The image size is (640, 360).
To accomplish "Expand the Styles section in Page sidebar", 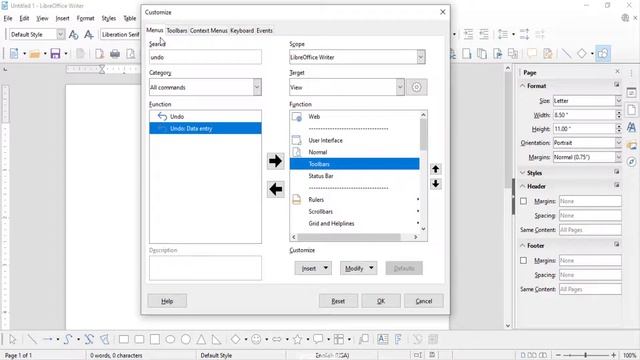I will point(522,173).
